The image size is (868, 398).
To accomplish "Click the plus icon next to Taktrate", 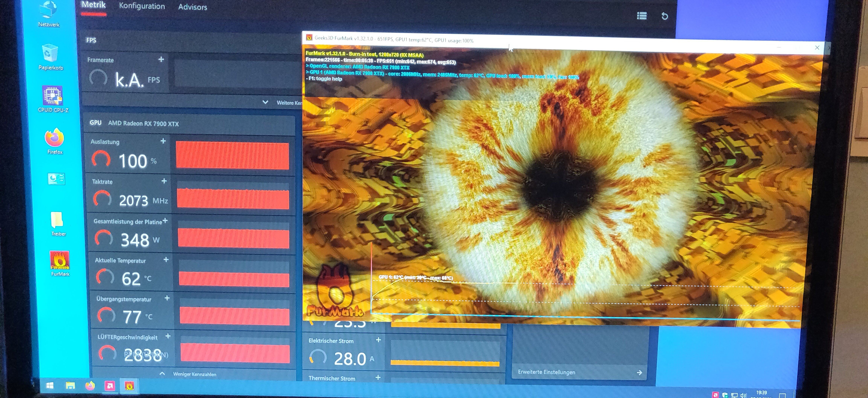I will pyautogui.click(x=164, y=181).
